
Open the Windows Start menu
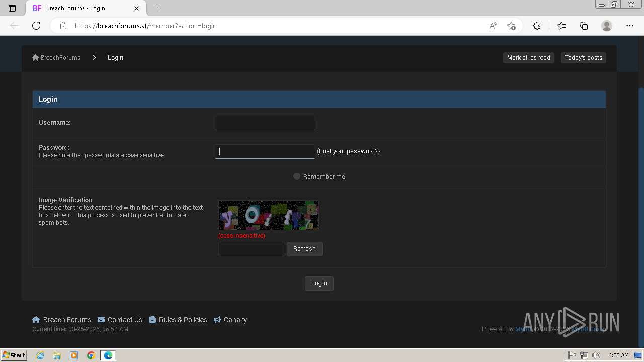click(x=14, y=355)
